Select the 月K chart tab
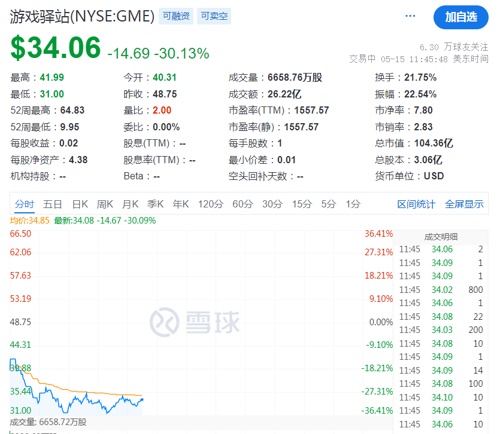Viewport: 500px width, 434px height. 130,204
